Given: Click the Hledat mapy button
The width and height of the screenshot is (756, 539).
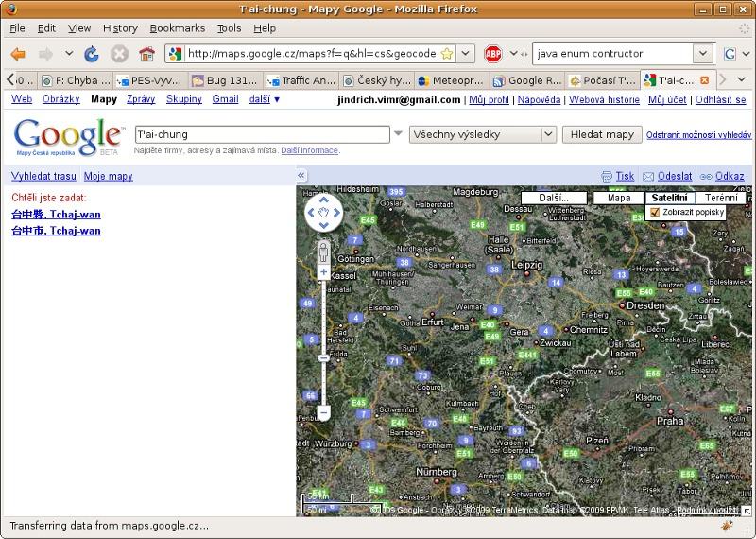Looking at the screenshot, I should click(x=602, y=134).
